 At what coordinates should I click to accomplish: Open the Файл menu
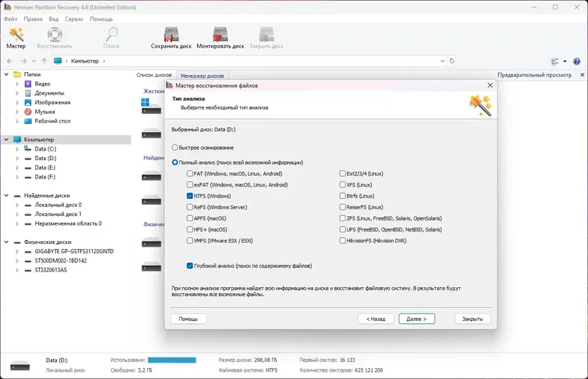[x=10, y=19]
